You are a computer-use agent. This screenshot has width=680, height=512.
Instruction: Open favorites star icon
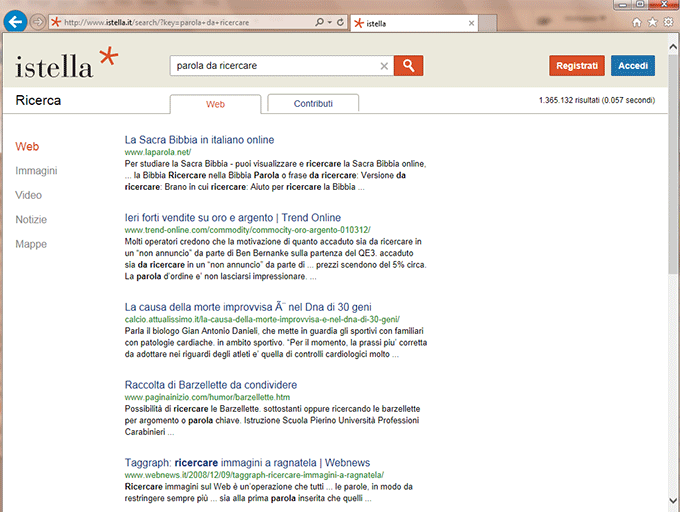click(x=652, y=22)
